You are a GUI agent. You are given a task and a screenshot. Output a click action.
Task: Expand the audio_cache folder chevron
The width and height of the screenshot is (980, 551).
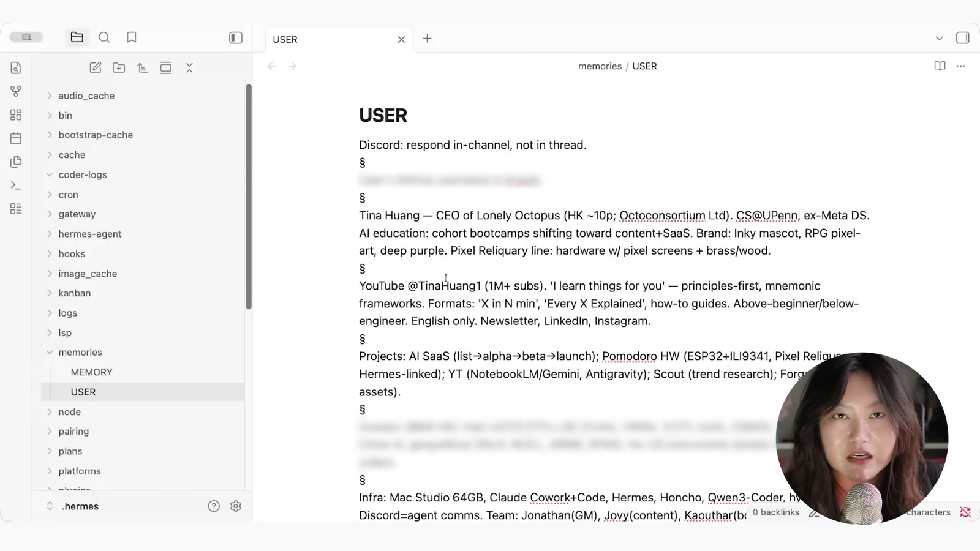50,96
